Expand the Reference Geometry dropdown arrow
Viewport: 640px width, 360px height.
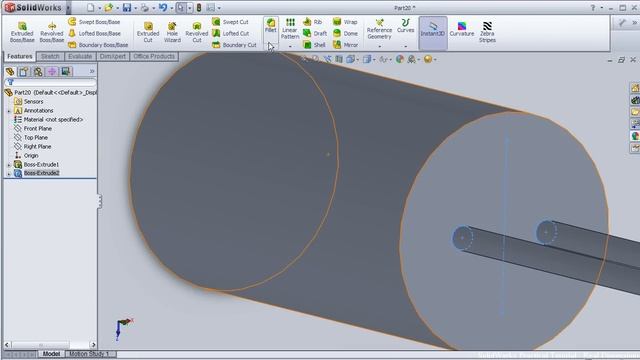(380, 47)
